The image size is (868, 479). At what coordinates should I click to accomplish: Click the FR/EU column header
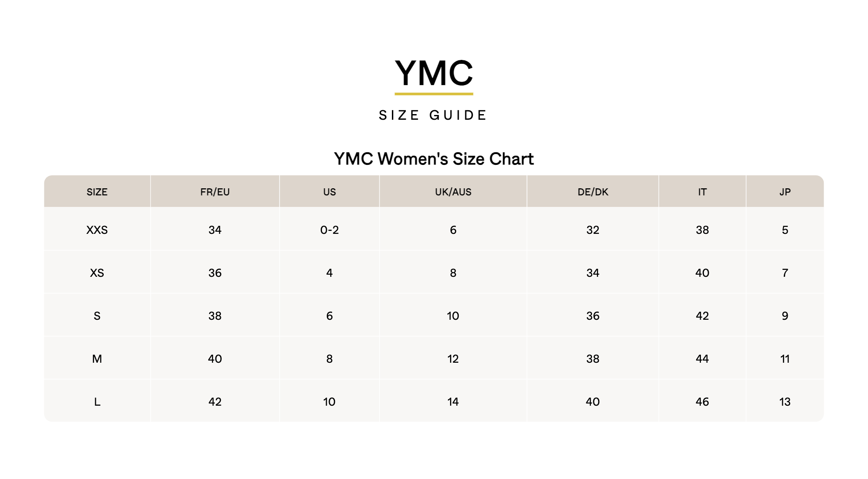coord(215,192)
